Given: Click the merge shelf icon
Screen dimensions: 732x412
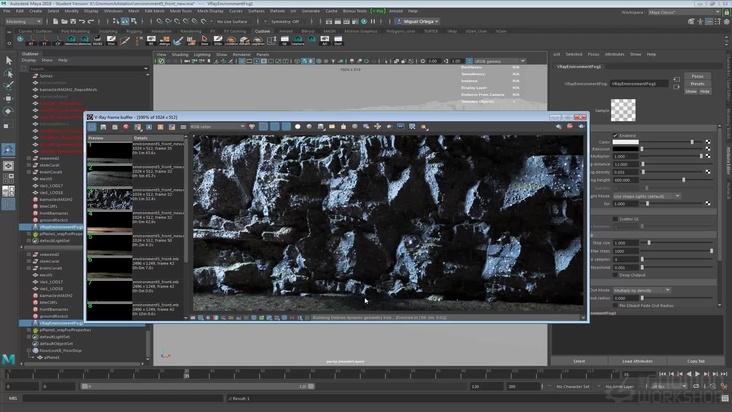Looking at the screenshot, I should pos(164,41).
